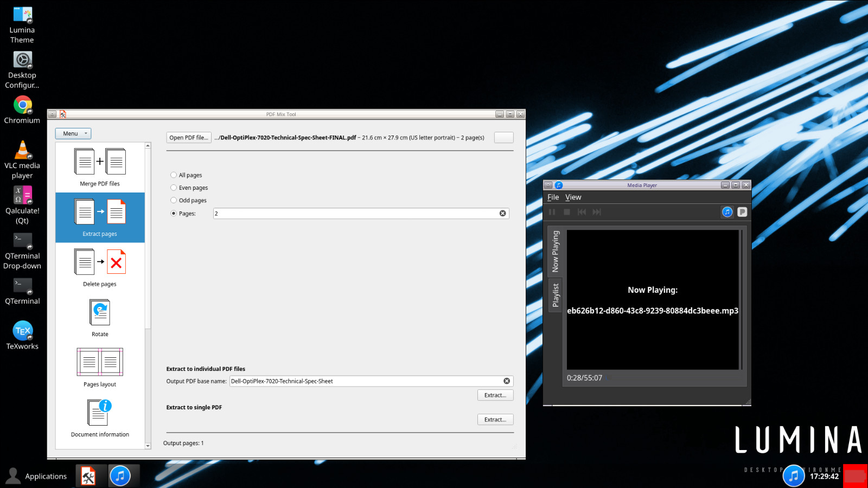Click the music note system tray icon
Screen dimensions: 868x488
[794, 476]
